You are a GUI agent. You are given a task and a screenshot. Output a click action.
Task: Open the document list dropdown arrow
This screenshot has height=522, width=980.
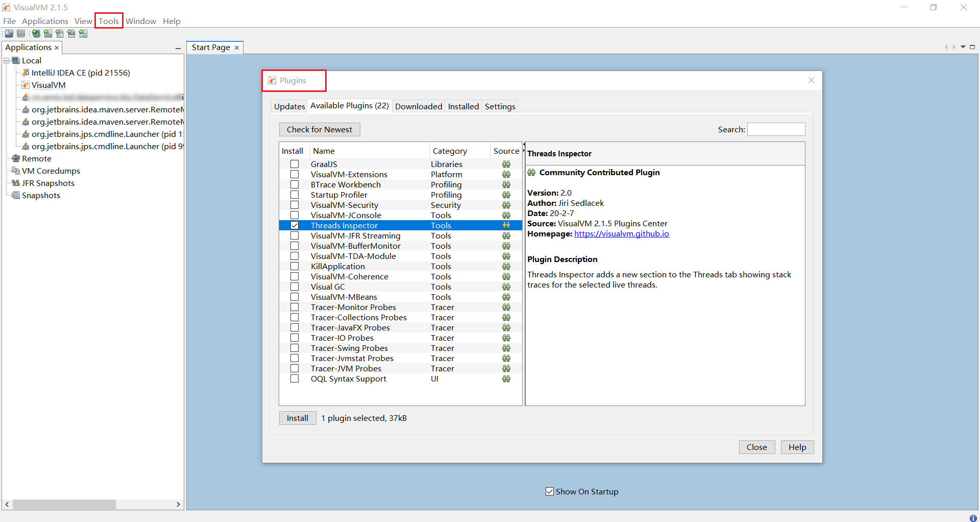click(963, 47)
